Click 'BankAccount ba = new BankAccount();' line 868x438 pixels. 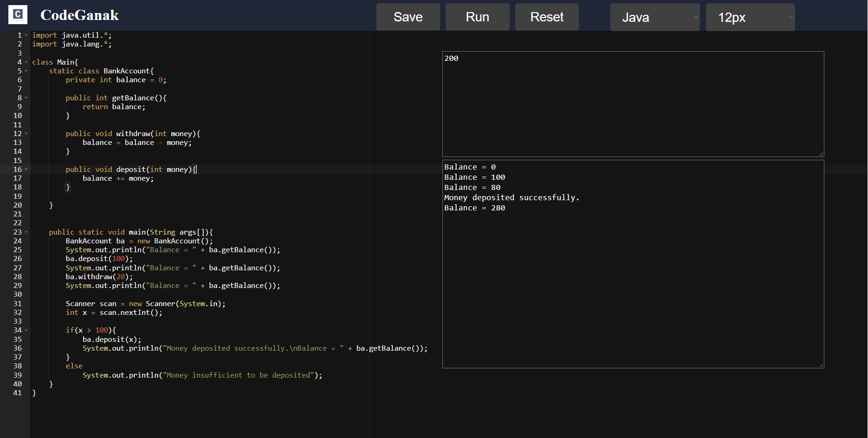pyautogui.click(x=139, y=241)
